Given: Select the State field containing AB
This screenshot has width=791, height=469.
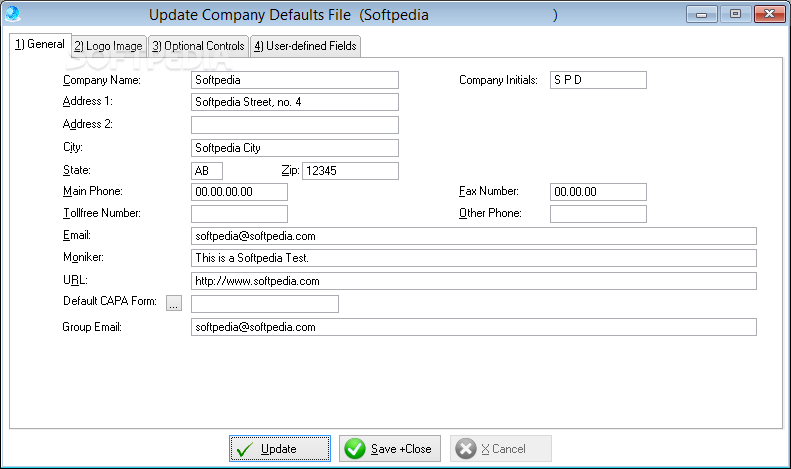Looking at the screenshot, I should click(x=207, y=171).
